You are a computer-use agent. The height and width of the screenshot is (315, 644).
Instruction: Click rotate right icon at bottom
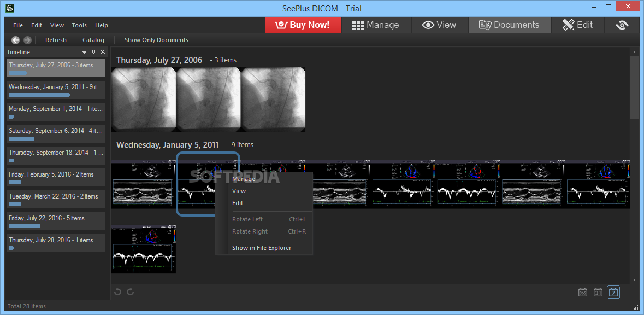(131, 291)
